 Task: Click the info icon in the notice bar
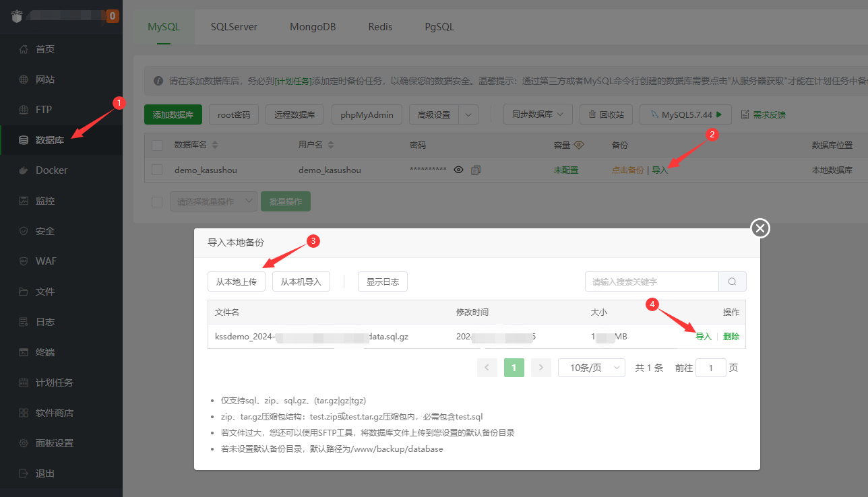pos(158,81)
